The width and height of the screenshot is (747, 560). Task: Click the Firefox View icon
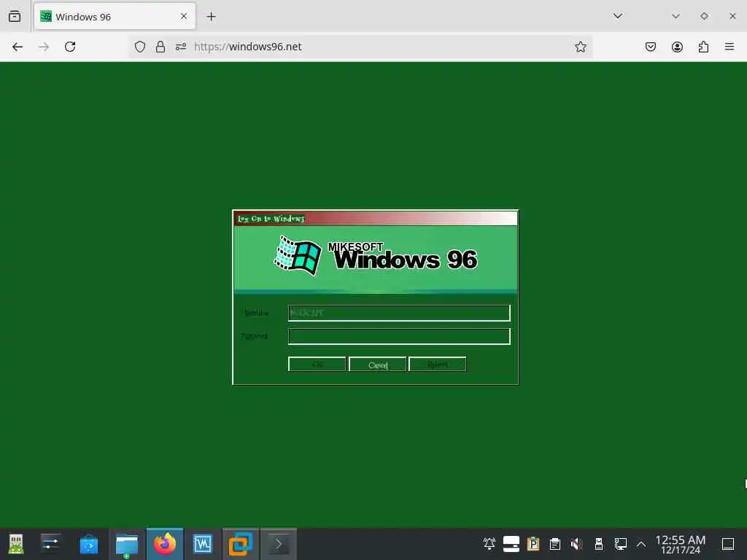click(x=15, y=16)
